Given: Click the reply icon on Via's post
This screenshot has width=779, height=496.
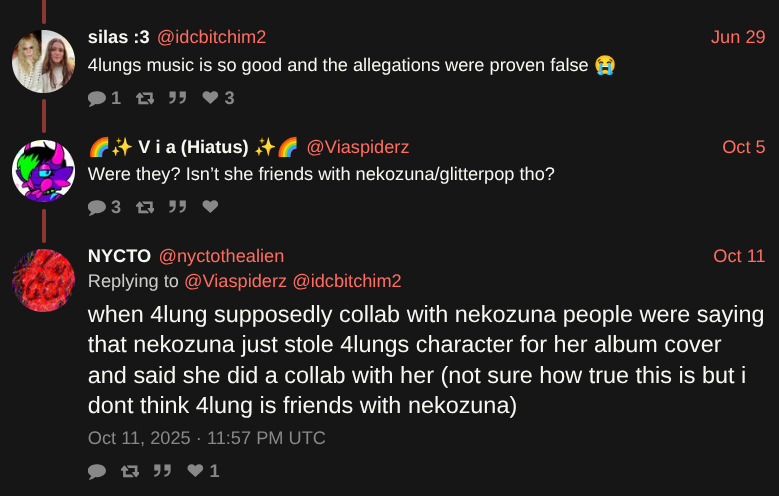Looking at the screenshot, I should pyautogui.click(x=97, y=208).
